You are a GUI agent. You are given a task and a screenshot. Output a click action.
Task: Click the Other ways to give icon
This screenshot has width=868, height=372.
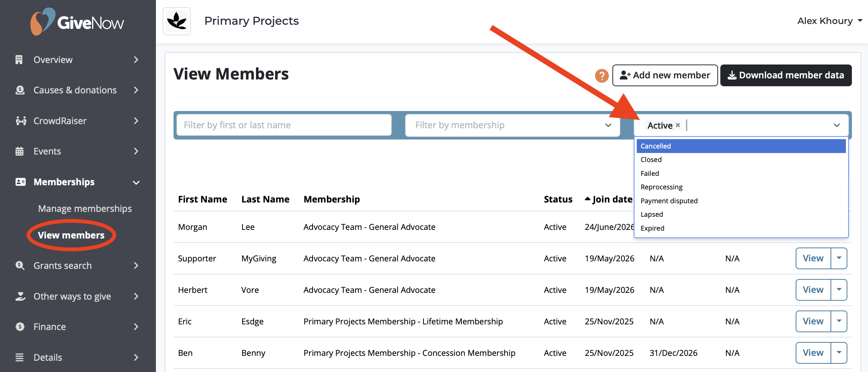(x=20, y=296)
